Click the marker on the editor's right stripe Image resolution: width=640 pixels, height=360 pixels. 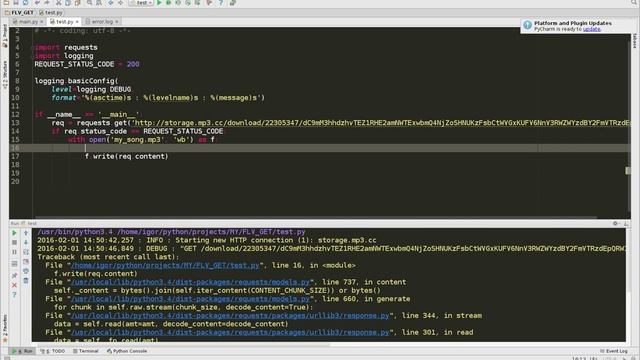point(628,171)
